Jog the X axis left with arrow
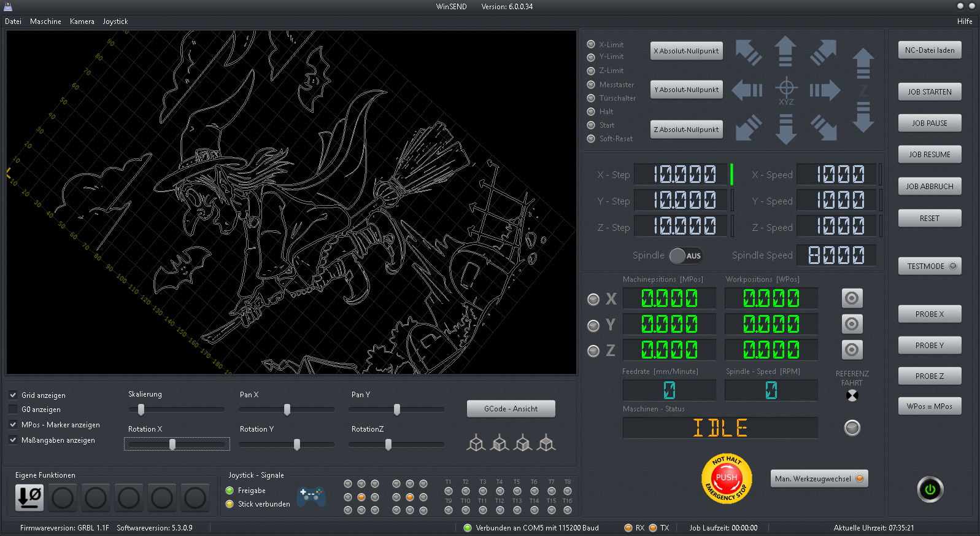Viewport: 980px width, 536px height. [x=747, y=90]
